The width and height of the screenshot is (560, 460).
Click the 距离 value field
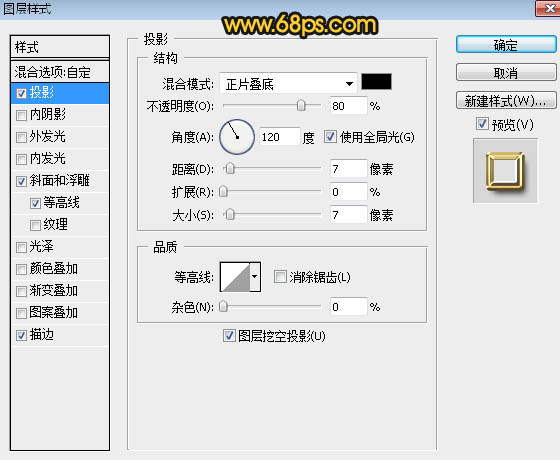pyautogui.click(x=348, y=169)
